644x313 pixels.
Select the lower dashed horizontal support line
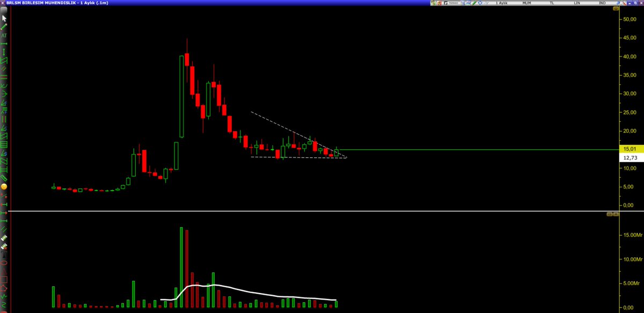click(x=298, y=157)
